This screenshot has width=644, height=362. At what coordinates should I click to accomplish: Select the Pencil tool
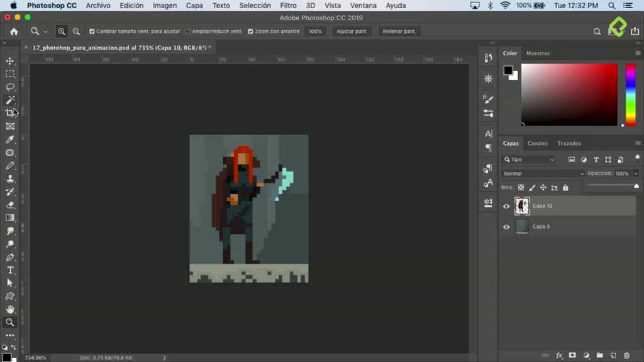10,166
